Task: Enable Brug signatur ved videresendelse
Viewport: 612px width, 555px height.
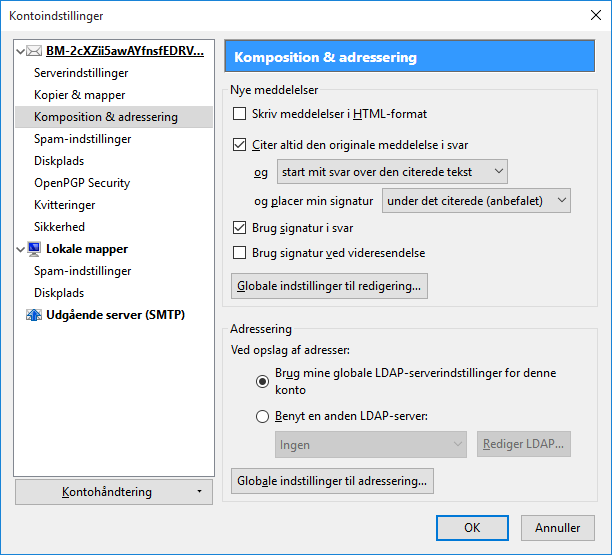Action: click(x=239, y=253)
